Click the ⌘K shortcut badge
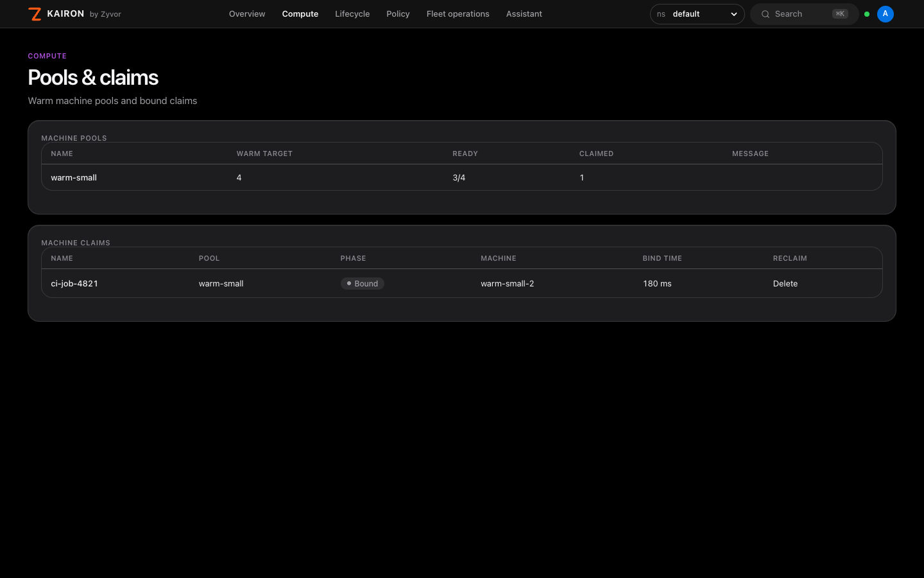 pos(840,14)
